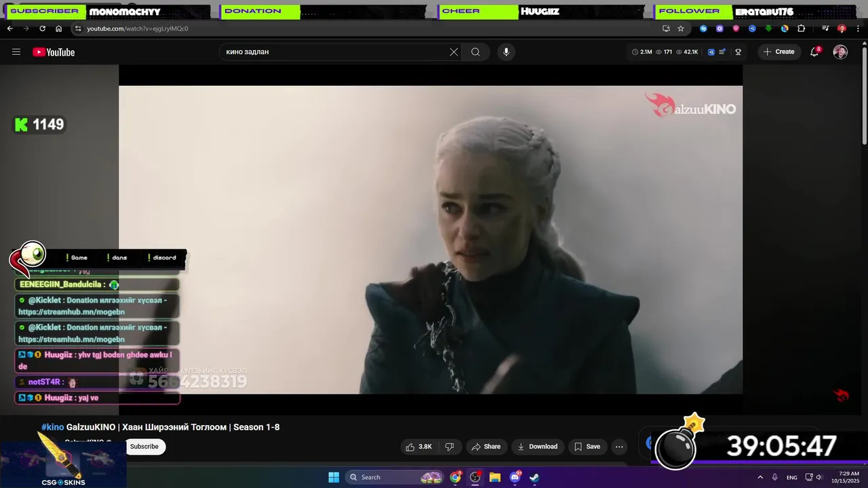The image size is (868, 488).
Task: Install app icon in address bar
Action: tap(666, 28)
